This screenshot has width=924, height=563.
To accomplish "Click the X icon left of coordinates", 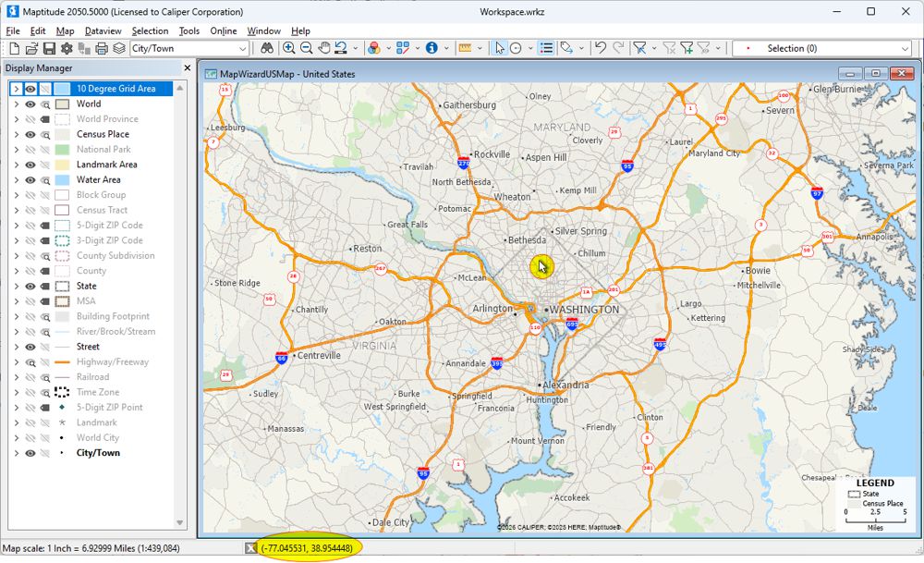I will coord(251,548).
